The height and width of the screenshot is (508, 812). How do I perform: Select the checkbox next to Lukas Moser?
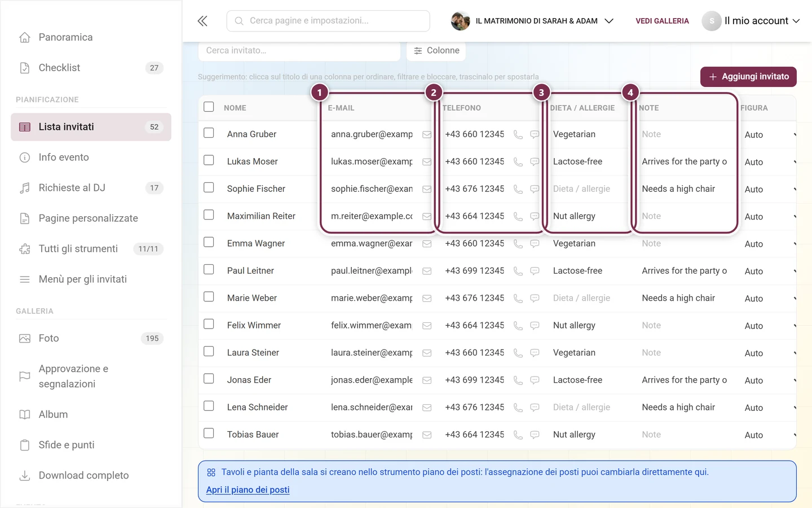click(x=209, y=160)
